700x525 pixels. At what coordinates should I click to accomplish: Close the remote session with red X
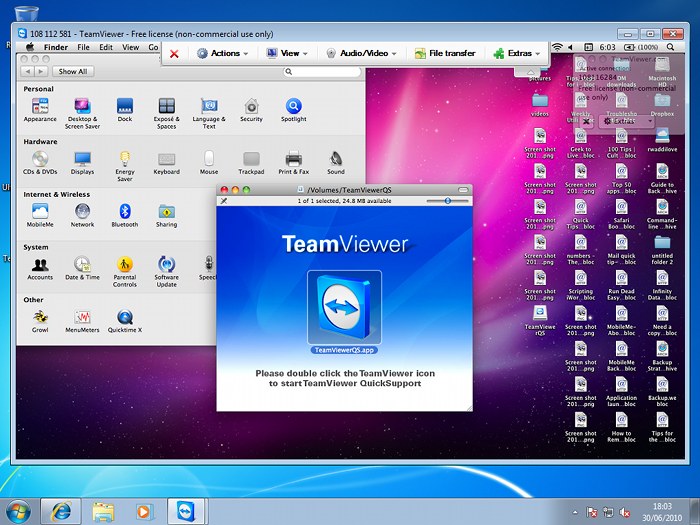pos(174,54)
